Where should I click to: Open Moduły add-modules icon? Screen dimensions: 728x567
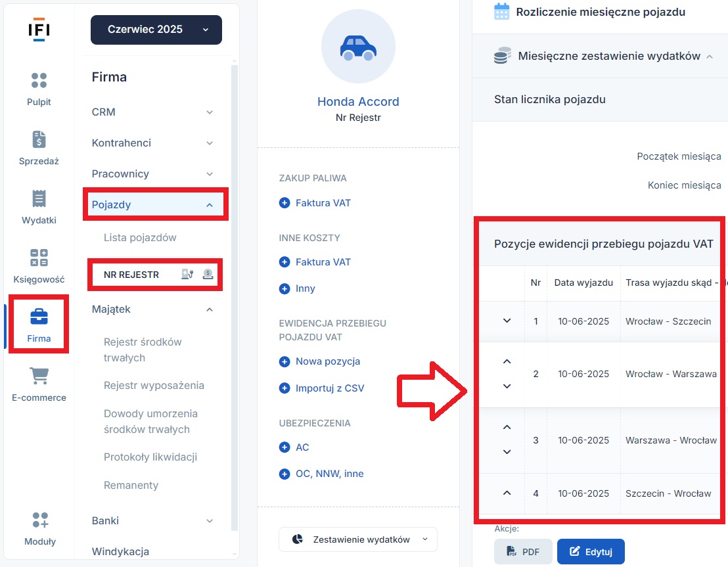coord(40,520)
